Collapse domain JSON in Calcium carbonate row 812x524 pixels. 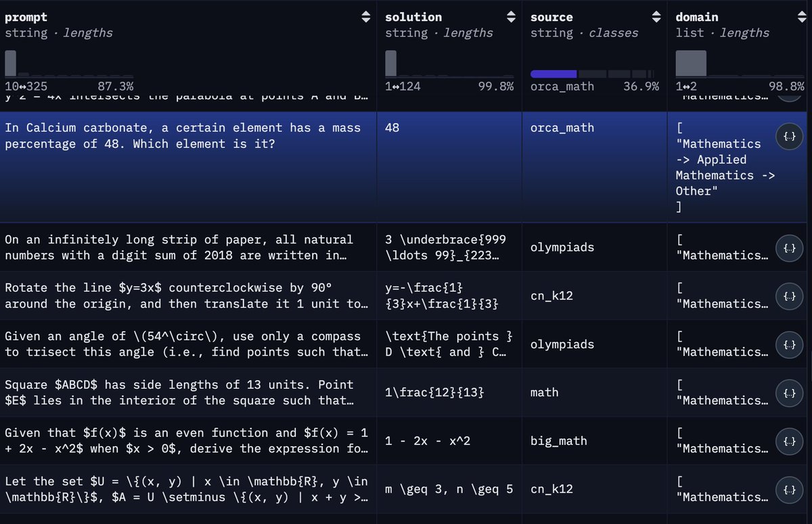point(788,136)
